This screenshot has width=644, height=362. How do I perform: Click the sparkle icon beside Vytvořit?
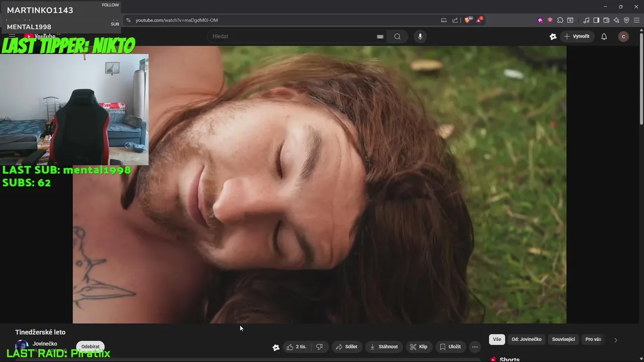[553, 36]
